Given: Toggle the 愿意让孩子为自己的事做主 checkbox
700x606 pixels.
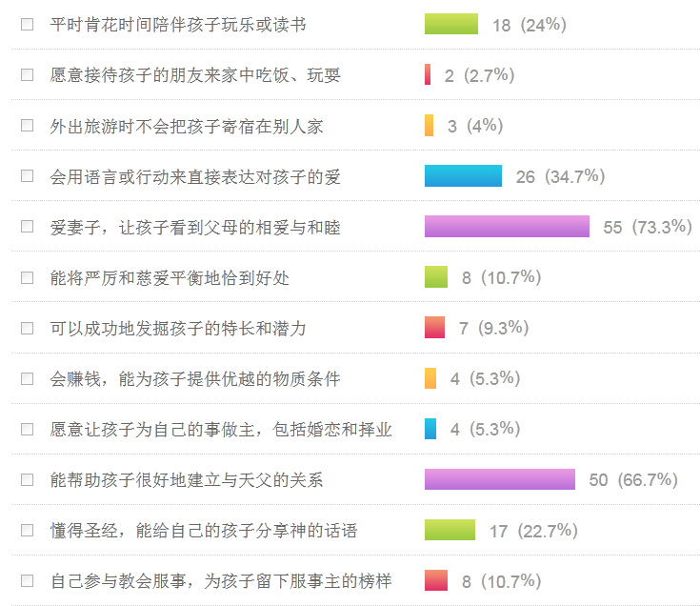Looking at the screenshot, I should [x=27, y=429].
